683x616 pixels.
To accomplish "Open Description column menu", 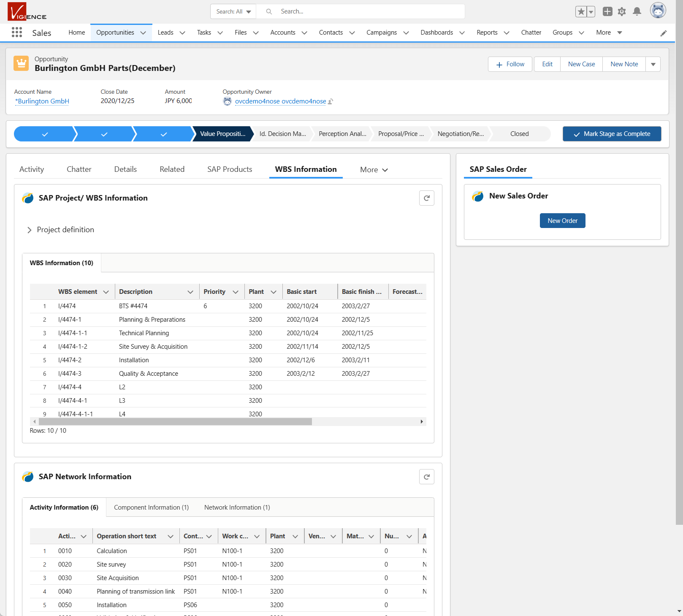I will click(190, 292).
